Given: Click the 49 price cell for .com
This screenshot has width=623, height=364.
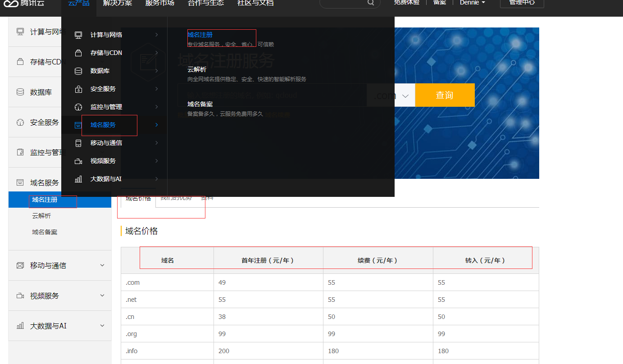Looking at the screenshot, I should (268, 282).
